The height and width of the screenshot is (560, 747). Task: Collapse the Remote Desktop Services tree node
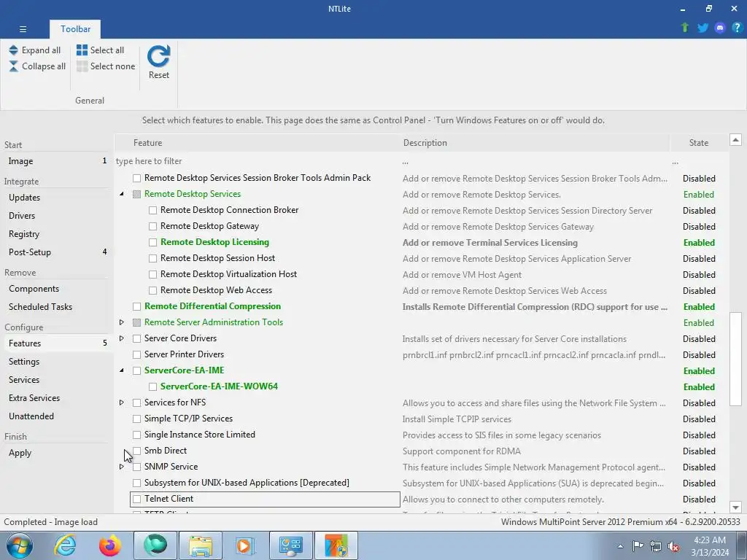(122, 194)
